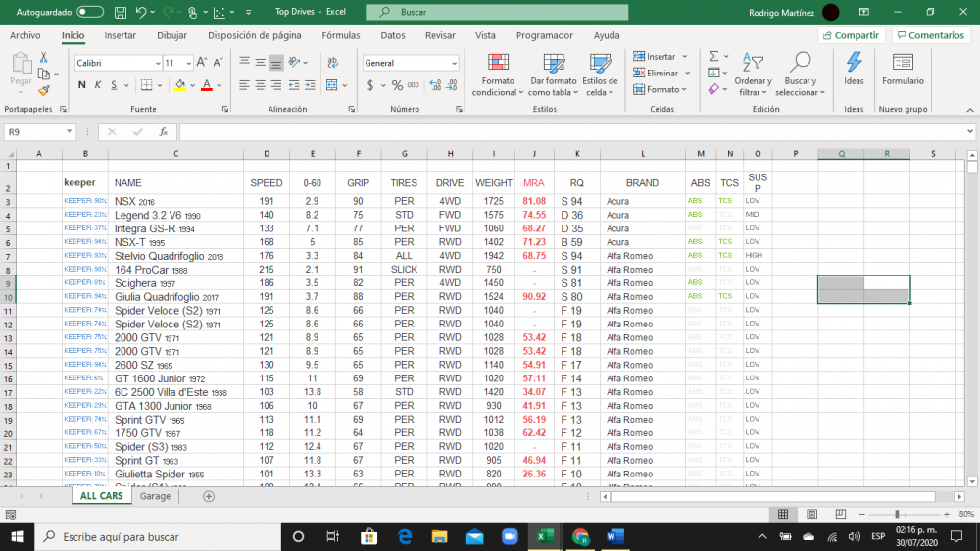The width and height of the screenshot is (980, 551).
Task: Click the Insertar cells button
Action: pos(660,56)
